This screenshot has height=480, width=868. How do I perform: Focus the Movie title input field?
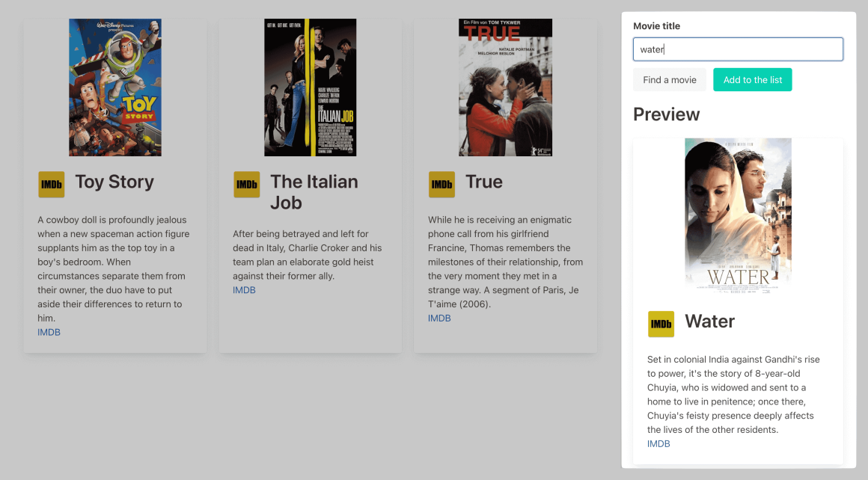738,49
